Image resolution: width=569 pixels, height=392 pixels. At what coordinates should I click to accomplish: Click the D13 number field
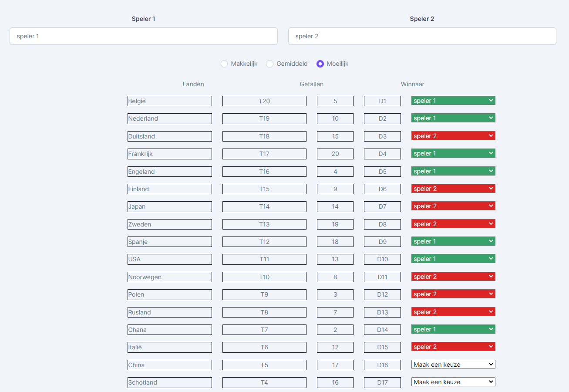pyautogui.click(x=382, y=312)
